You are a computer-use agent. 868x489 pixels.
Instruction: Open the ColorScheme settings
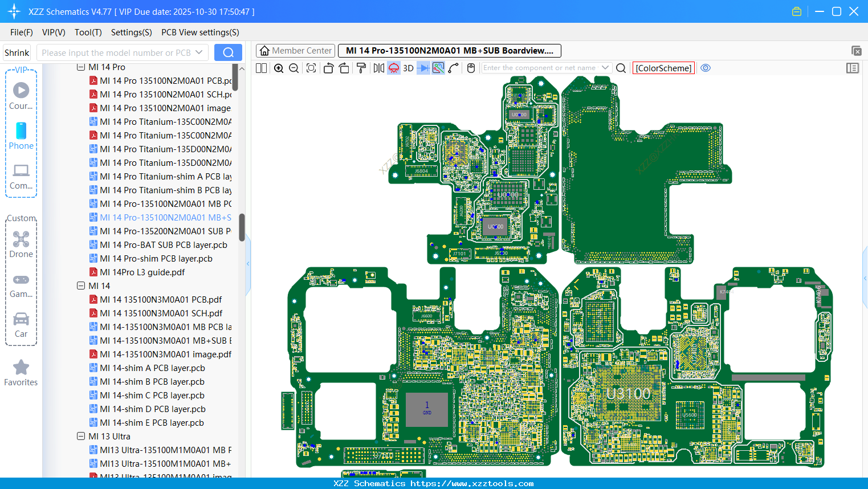[663, 68]
